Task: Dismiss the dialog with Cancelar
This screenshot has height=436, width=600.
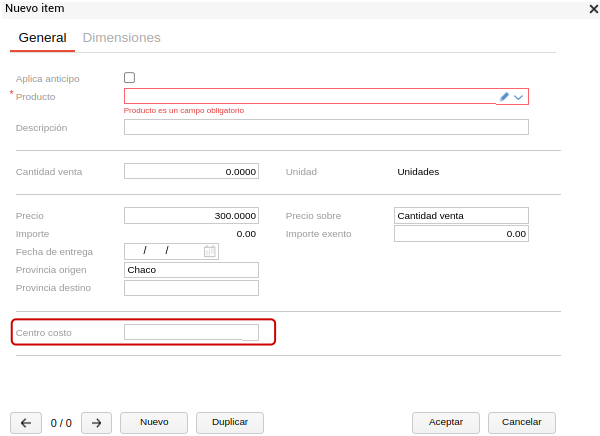Action: 521,423
